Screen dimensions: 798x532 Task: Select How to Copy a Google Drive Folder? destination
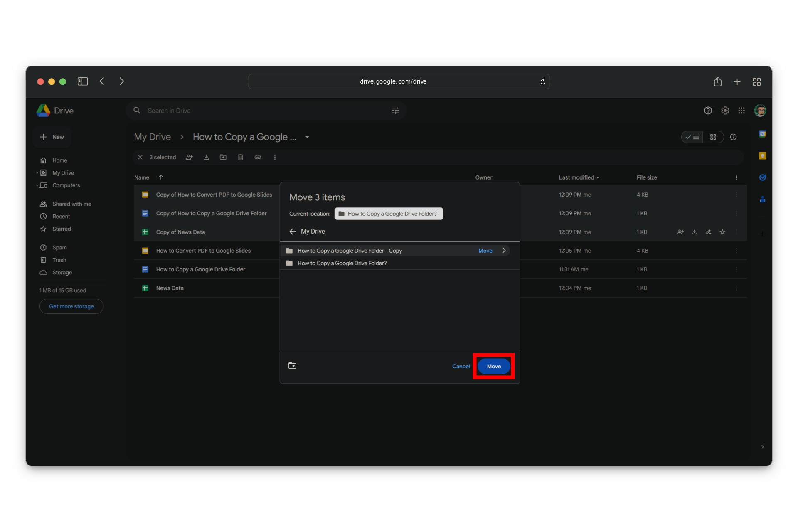coord(342,263)
